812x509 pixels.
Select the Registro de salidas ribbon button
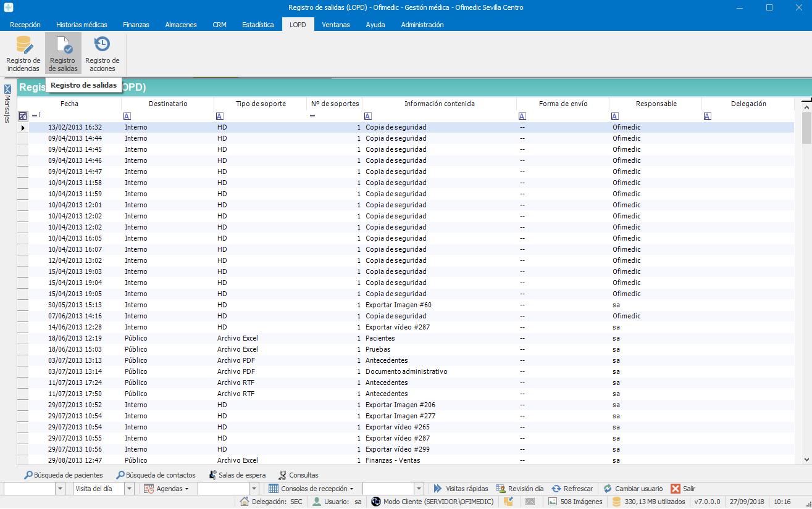click(63, 53)
